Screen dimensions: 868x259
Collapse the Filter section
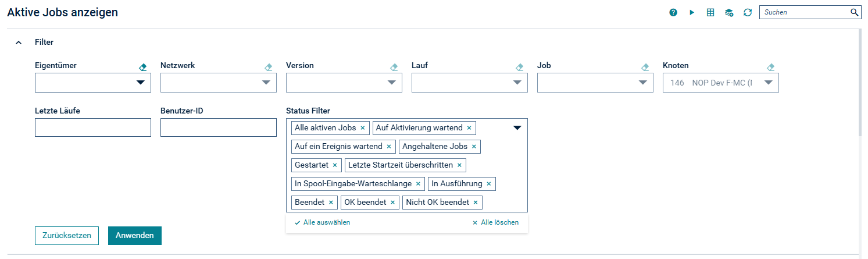coord(19,42)
